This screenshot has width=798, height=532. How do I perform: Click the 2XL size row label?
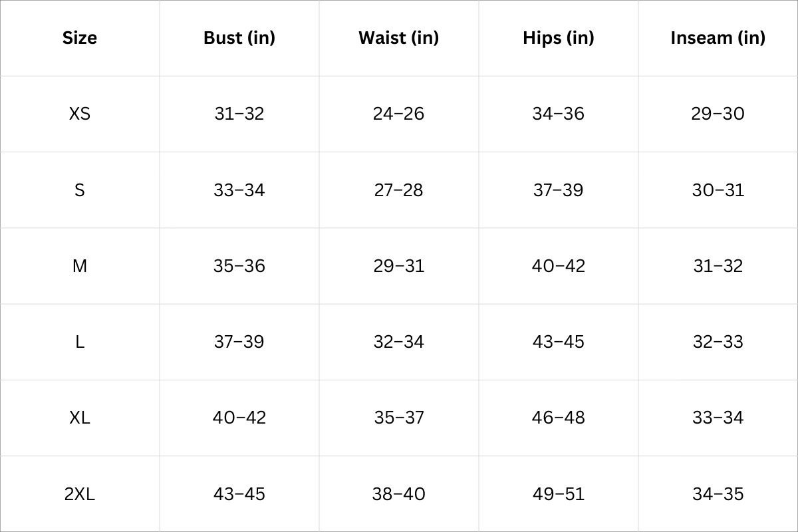click(x=80, y=494)
